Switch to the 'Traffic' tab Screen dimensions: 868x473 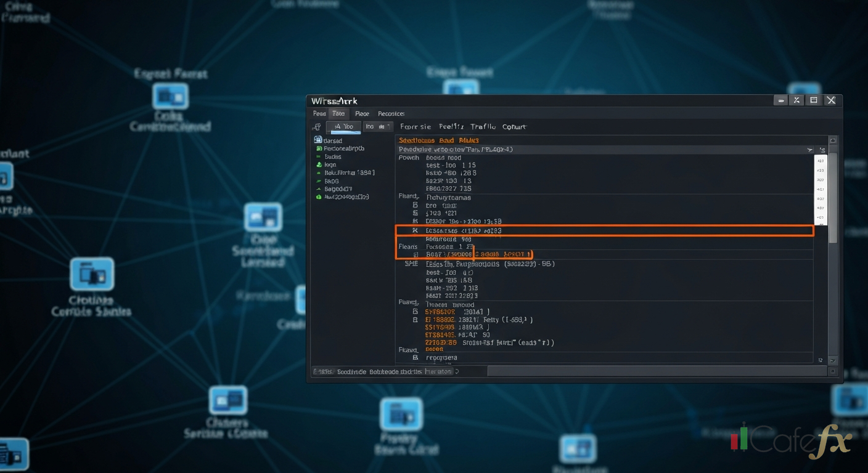click(483, 126)
